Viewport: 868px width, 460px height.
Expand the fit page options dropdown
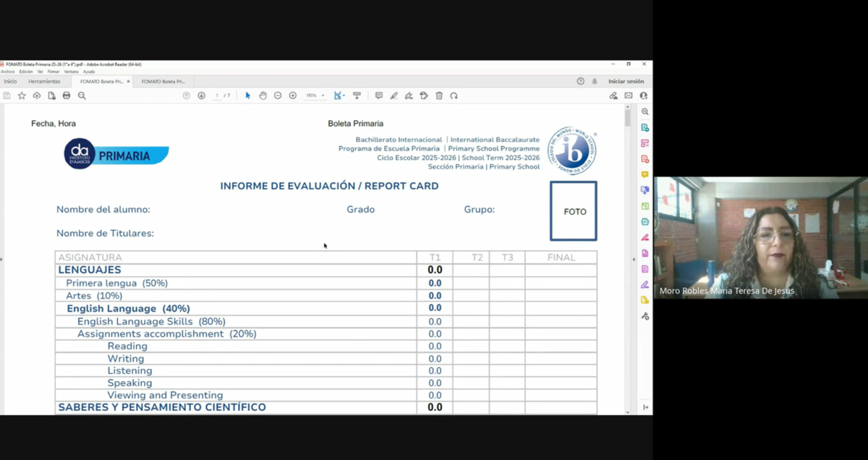[x=344, y=95]
